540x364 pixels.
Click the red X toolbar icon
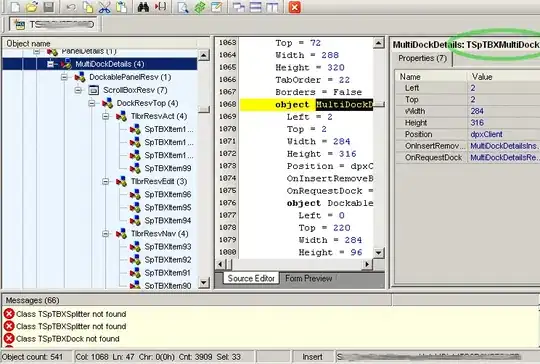coord(294,7)
